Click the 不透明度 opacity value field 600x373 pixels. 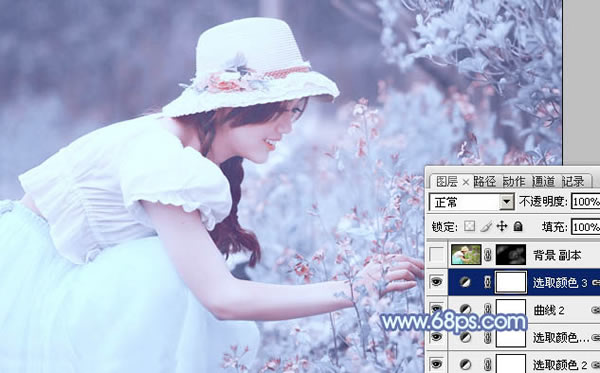(x=585, y=202)
